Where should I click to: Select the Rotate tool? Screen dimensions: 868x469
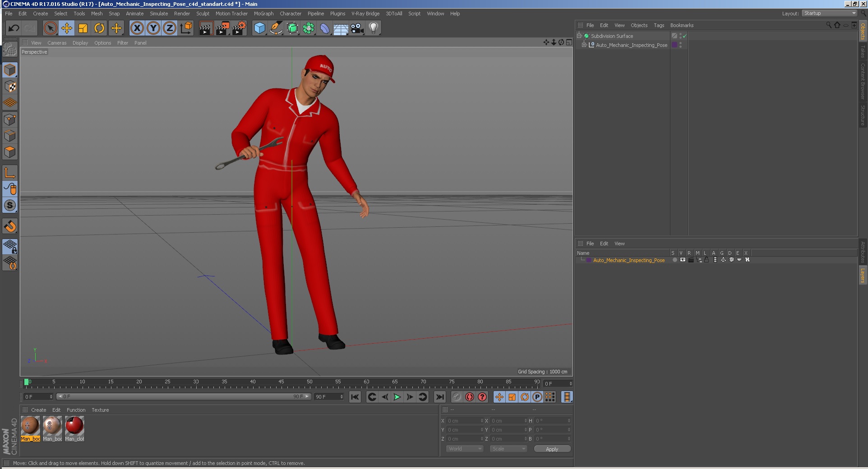(99, 28)
